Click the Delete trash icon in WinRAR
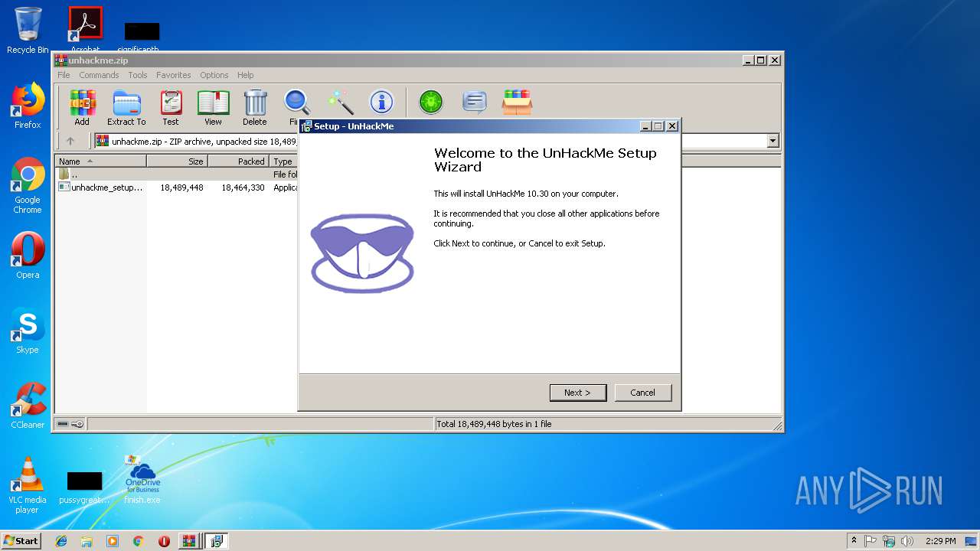980x551 pixels. tap(255, 107)
